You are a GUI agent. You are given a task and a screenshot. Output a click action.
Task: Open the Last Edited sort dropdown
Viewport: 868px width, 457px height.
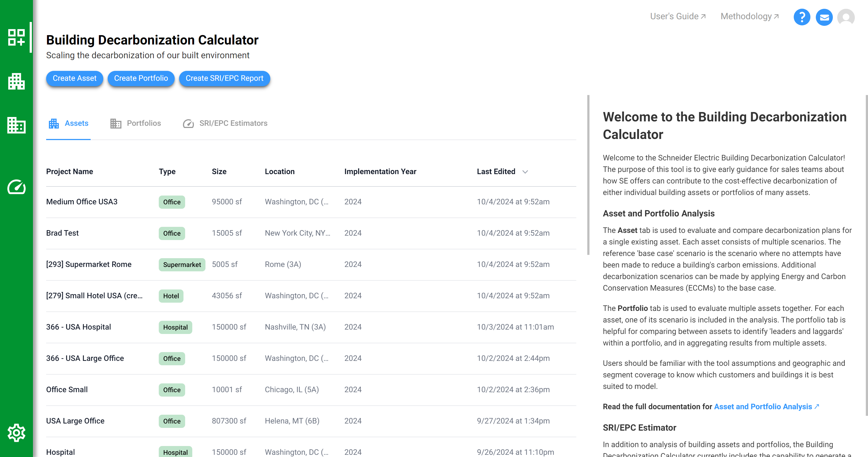click(x=526, y=172)
